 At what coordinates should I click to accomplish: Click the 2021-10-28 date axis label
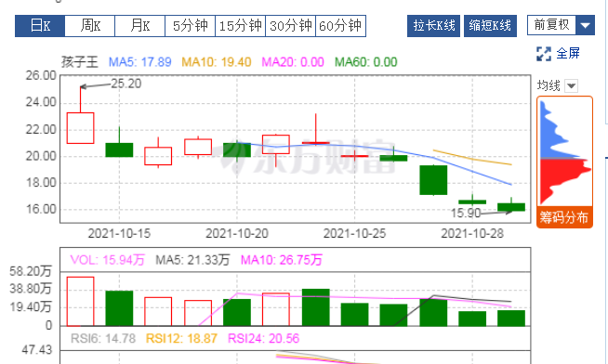pos(472,233)
